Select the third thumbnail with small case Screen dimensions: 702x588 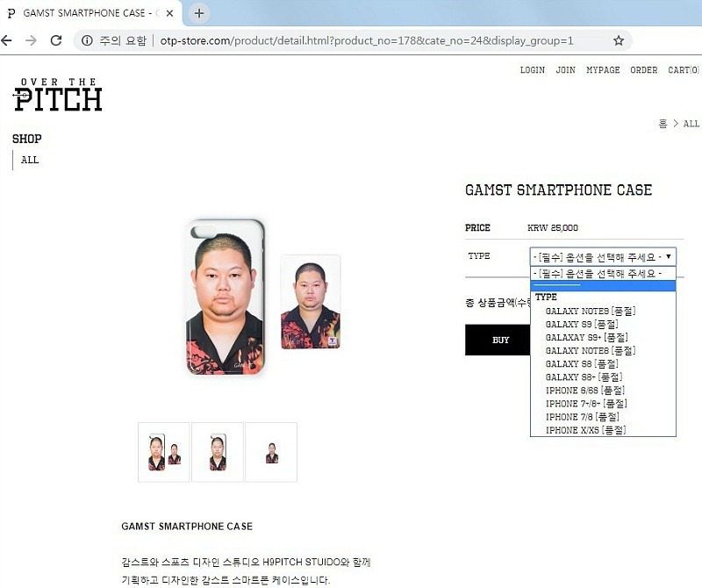pos(271,452)
